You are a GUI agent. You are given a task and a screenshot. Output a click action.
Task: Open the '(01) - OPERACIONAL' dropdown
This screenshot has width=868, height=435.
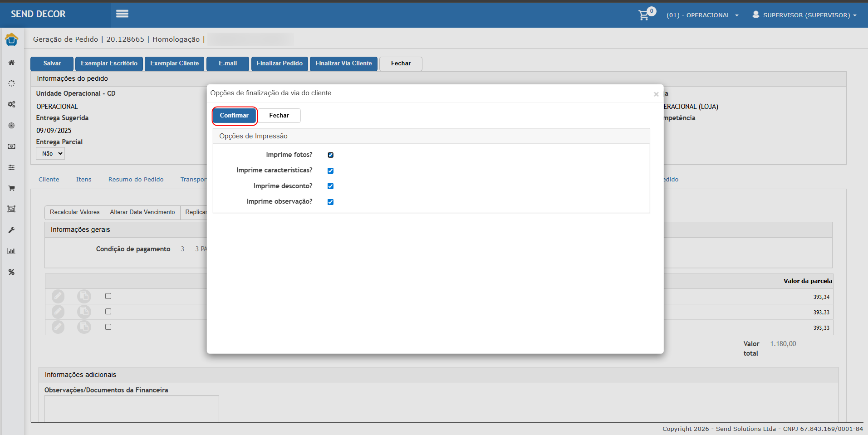coord(702,15)
